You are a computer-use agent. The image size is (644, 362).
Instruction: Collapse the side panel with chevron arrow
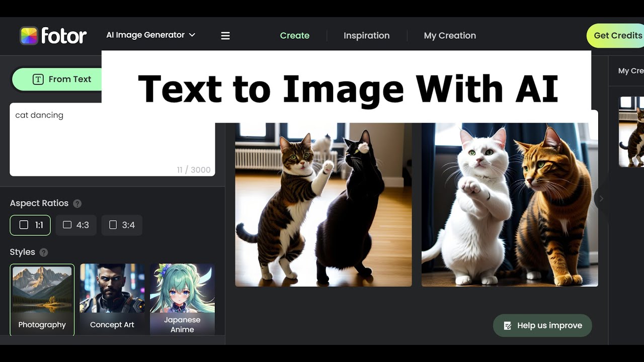601,199
